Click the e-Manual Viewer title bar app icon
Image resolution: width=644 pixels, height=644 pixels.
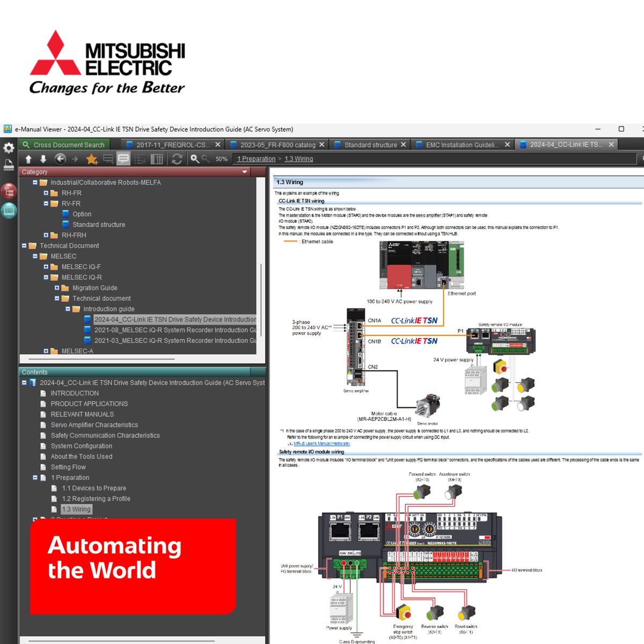coord(8,129)
